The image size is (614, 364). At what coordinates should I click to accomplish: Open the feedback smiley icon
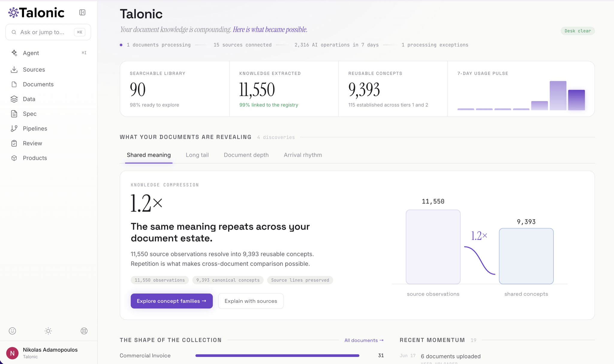pos(12,331)
